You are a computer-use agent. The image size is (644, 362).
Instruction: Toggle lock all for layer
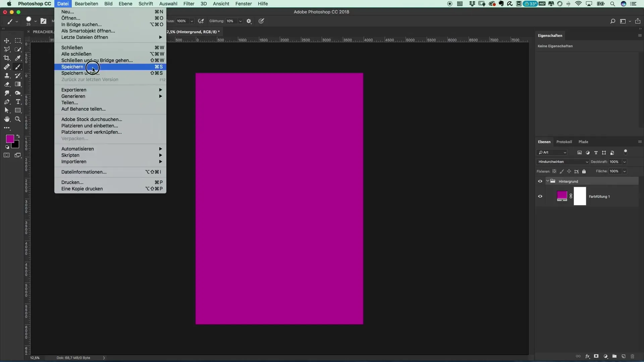point(584,171)
